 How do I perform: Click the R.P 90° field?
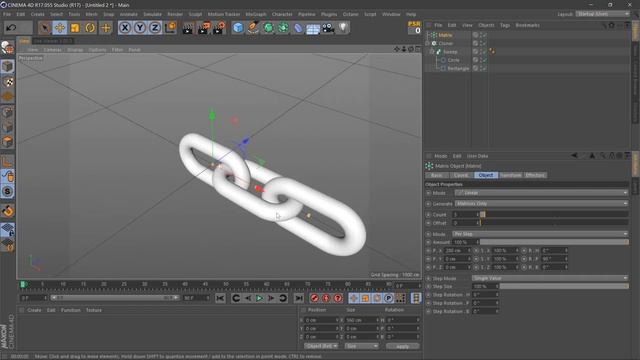point(554,259)
